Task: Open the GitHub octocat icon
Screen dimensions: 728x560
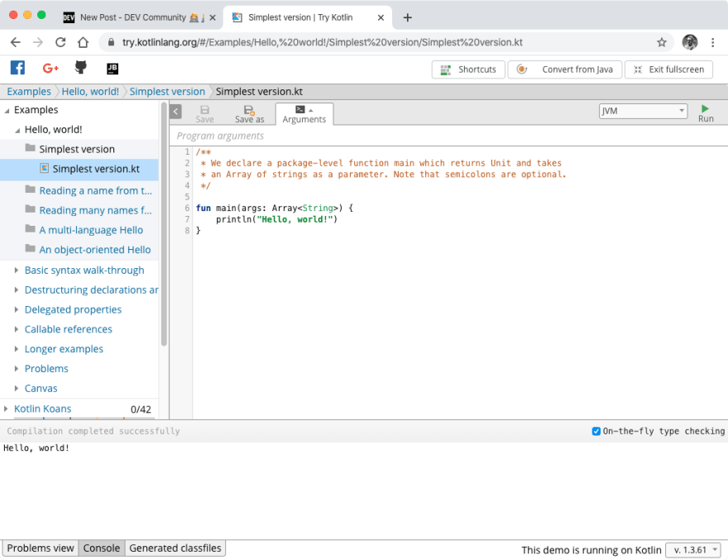Action: (x=81, y=67)
